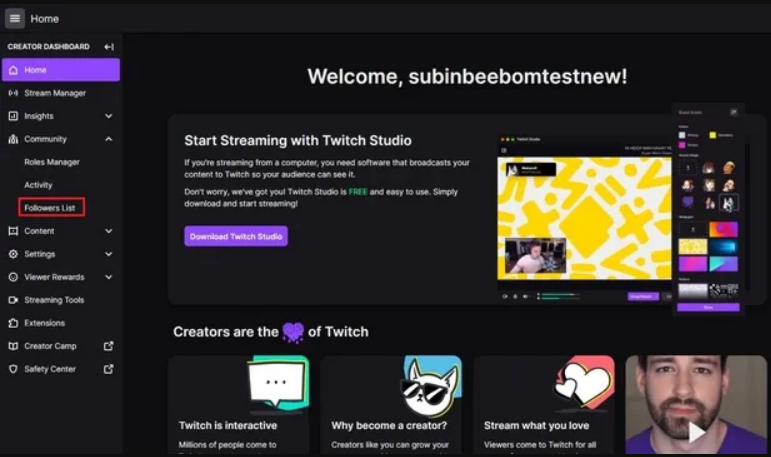771x457 pixels.
Task: Click the Insights label in sidebar
Action: 39,116
